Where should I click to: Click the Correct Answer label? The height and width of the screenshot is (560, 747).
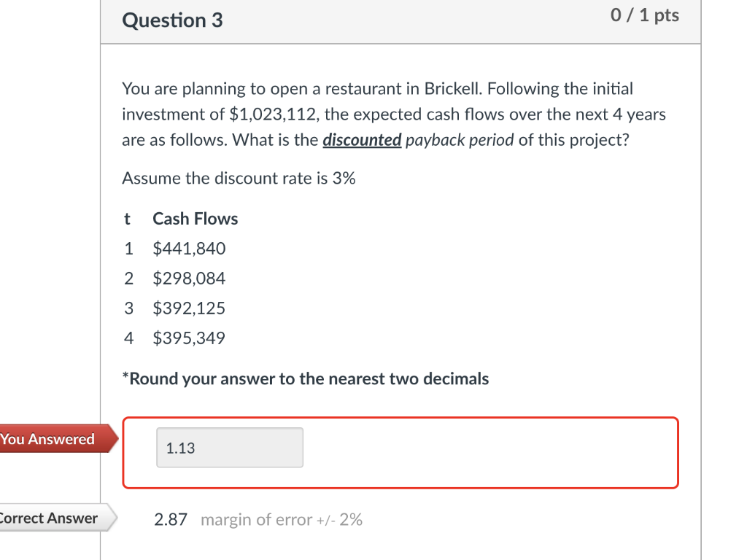click(48, 518)
